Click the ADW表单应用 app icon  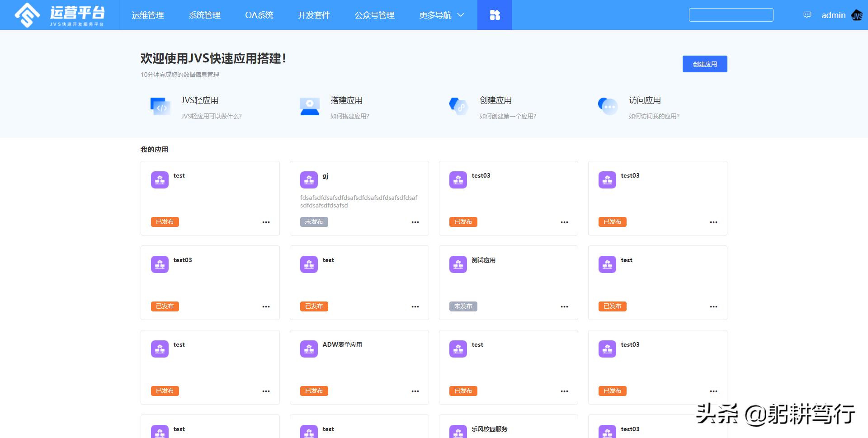tap(309, 349)
